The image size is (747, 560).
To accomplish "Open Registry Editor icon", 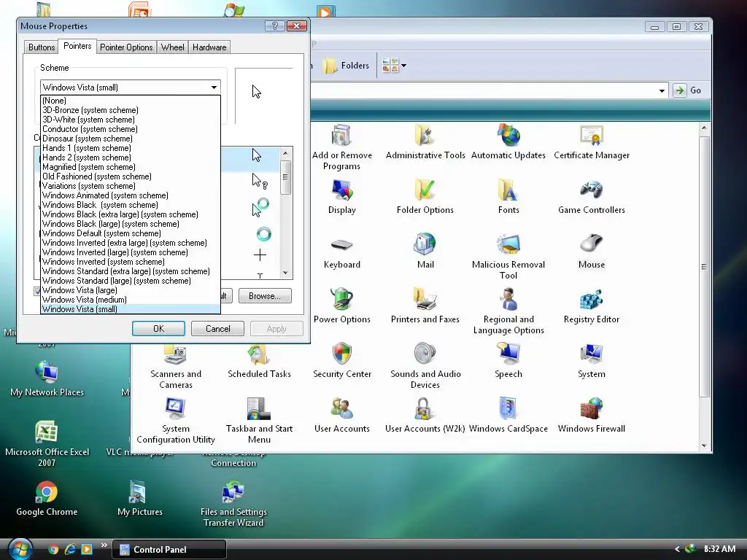I will (592, 306).
